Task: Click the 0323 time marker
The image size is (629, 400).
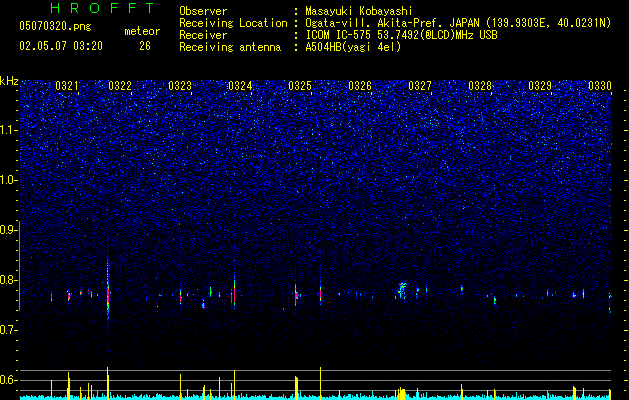Action: 180,86
